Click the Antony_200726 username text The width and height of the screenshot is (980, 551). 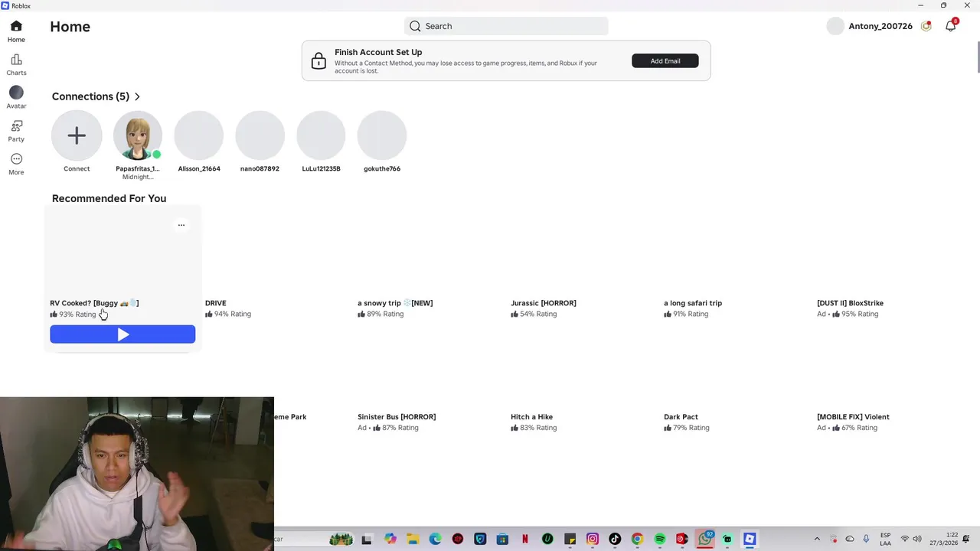point(880,26)
